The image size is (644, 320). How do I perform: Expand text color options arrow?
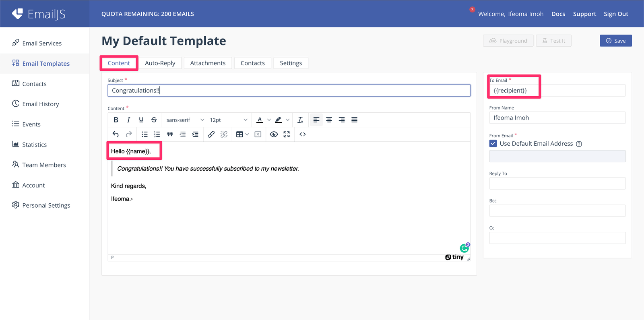pos(269,120)
